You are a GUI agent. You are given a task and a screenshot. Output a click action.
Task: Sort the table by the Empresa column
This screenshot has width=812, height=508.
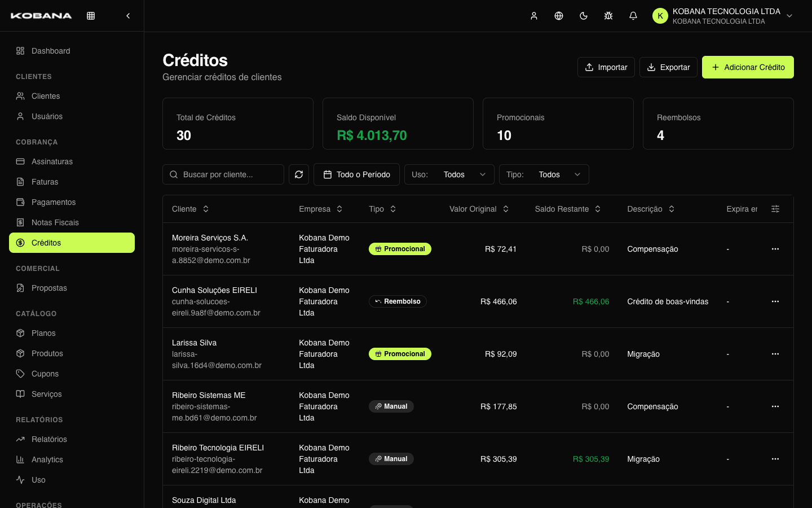click(321, 209)
